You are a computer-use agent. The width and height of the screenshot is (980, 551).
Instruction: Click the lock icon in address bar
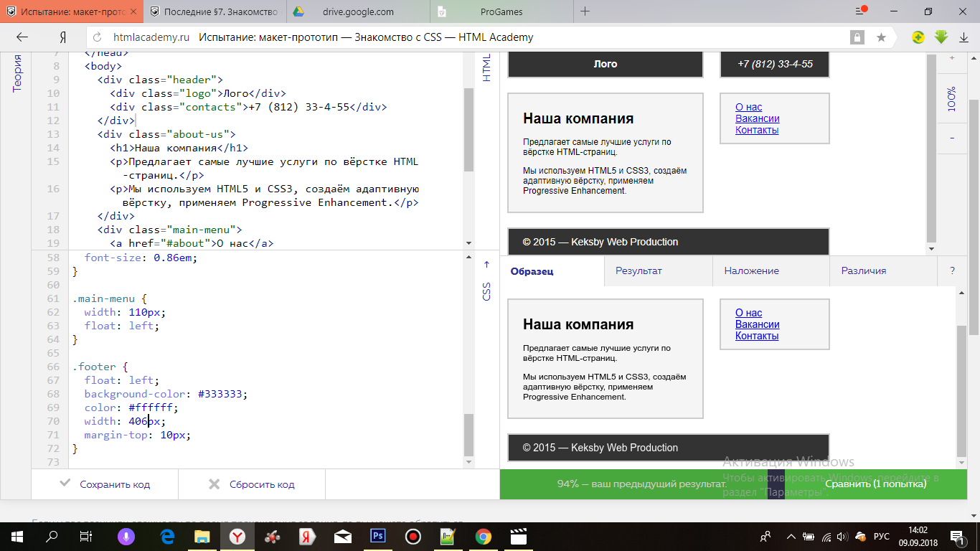pos(857,37)
